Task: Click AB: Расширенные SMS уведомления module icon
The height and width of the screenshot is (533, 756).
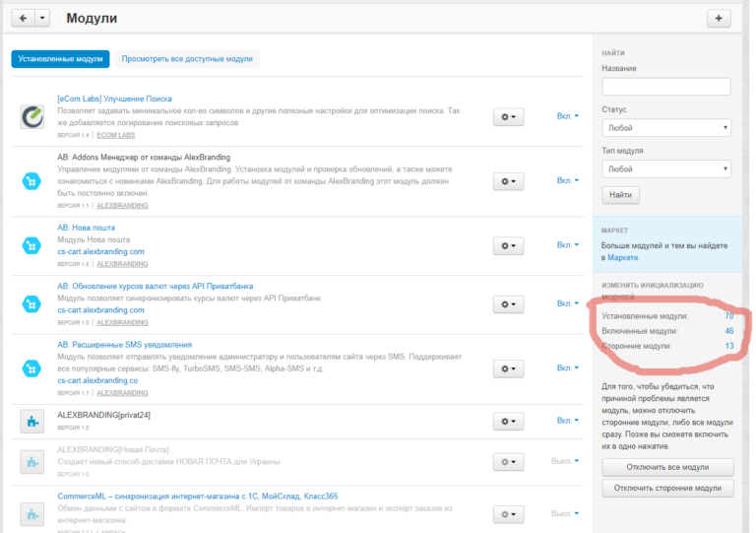Action: coord(31,368)
